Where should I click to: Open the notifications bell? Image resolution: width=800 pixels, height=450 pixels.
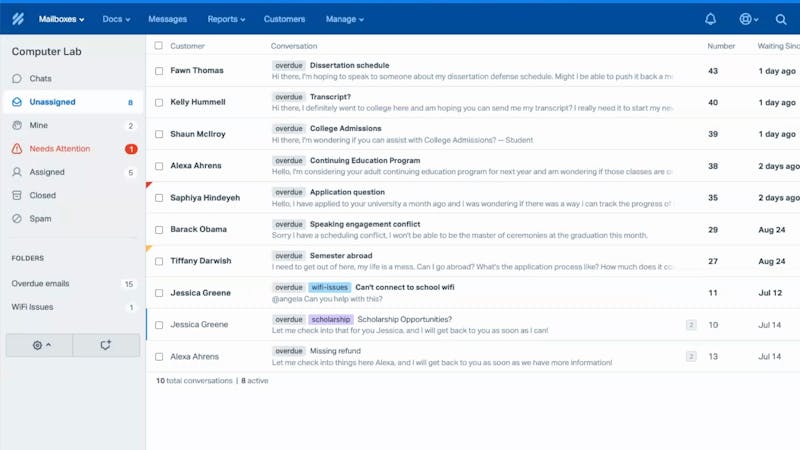click(711, 19)
